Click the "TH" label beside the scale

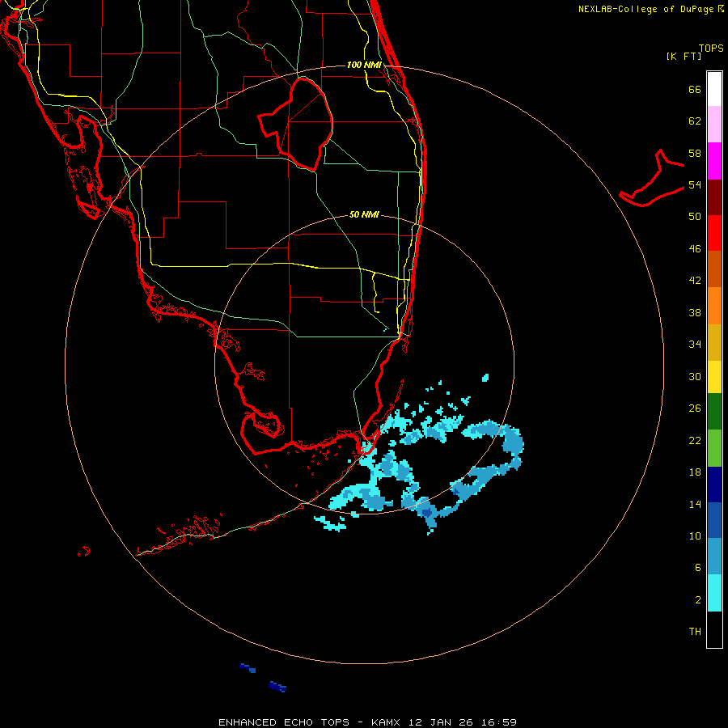695,632
